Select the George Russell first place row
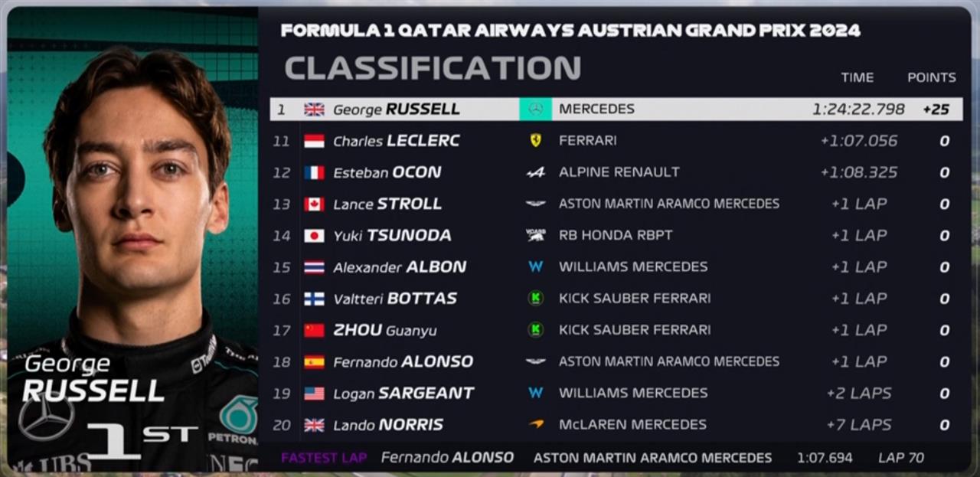980x477 pixels. [616, 109]
